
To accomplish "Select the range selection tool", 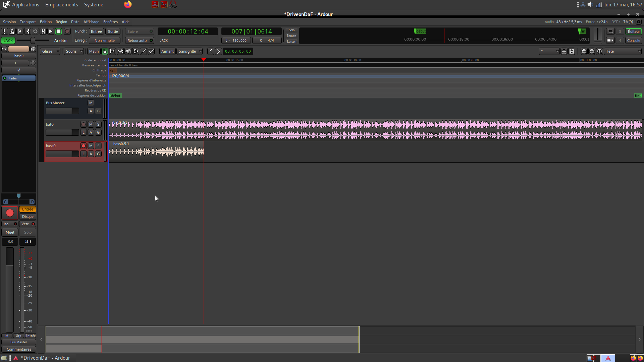I will click(x=112, y=51).
